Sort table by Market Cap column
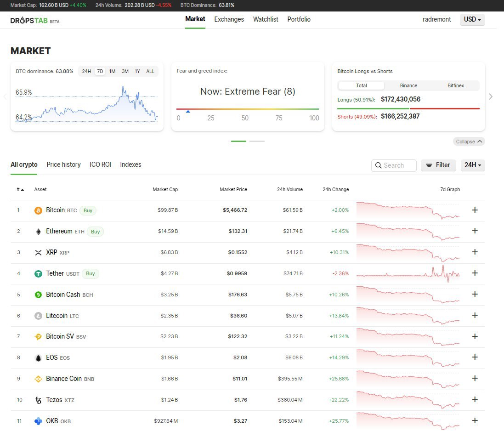The image size is (504, 431). (x=165, y=190)
